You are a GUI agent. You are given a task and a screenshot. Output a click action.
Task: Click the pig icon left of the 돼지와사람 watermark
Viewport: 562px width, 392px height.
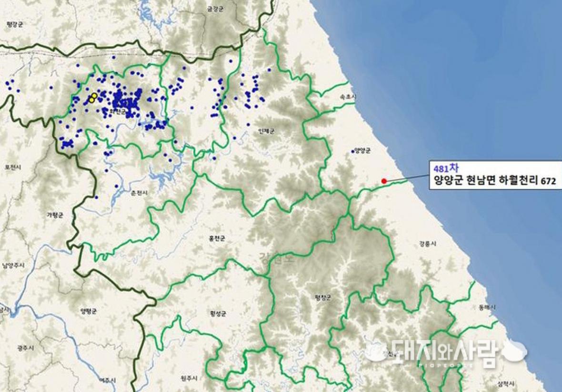376,350
